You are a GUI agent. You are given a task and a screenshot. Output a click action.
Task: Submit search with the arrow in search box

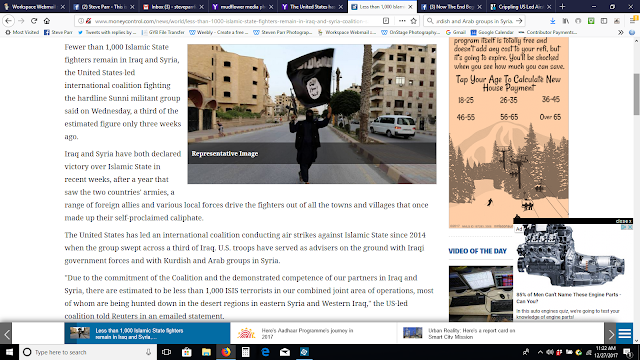coord(519,20)
